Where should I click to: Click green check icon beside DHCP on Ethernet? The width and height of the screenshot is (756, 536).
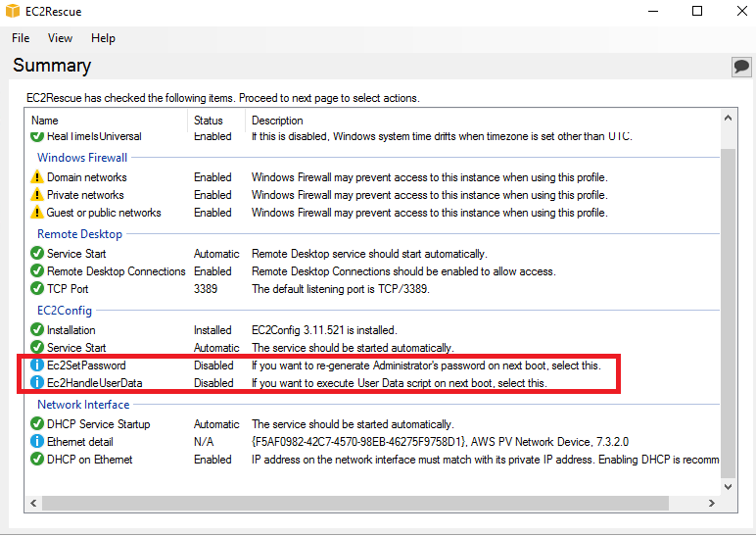coord(36,460)
